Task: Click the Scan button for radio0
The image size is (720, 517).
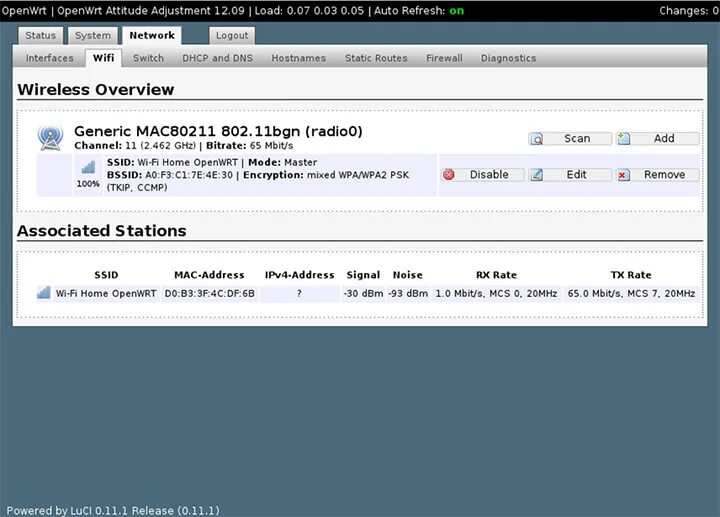Action: coord(570,139)
